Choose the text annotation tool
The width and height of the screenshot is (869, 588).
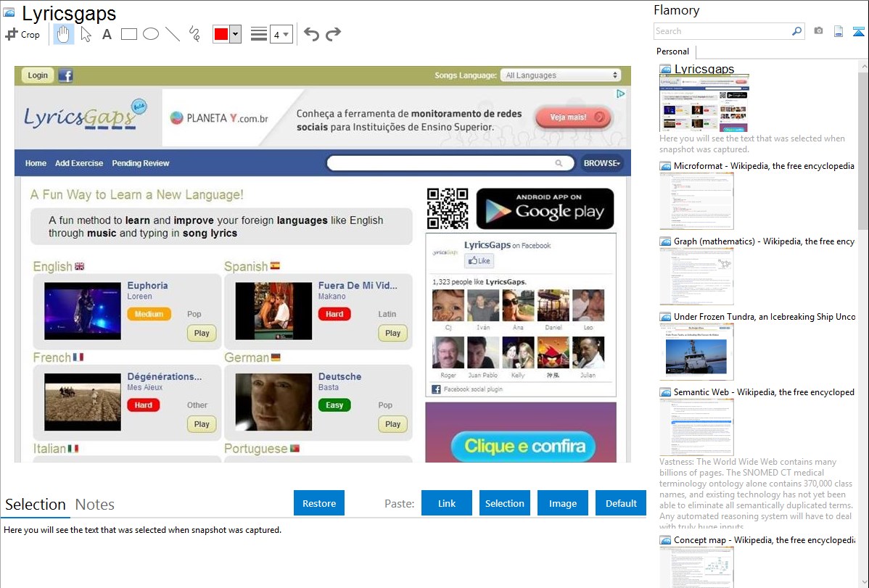click(107, 34)
